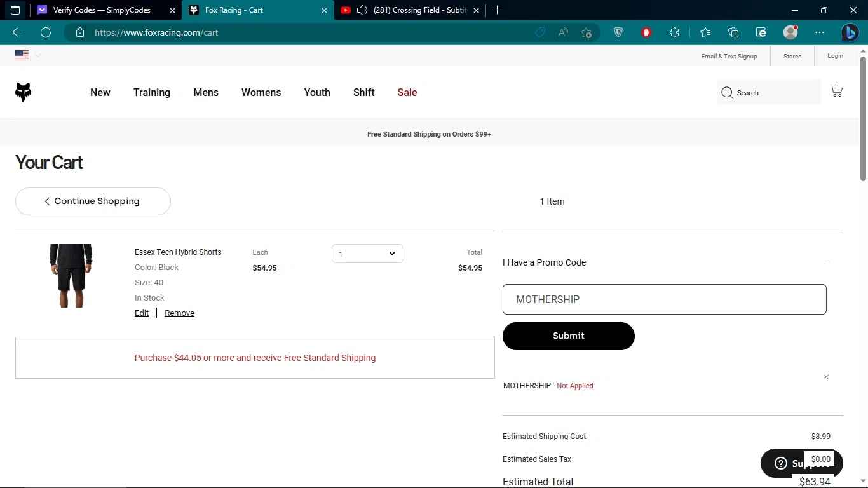Viewport: 868px width, 488px height.
Task: Submit the promo code
Action: tap(569, 336)
